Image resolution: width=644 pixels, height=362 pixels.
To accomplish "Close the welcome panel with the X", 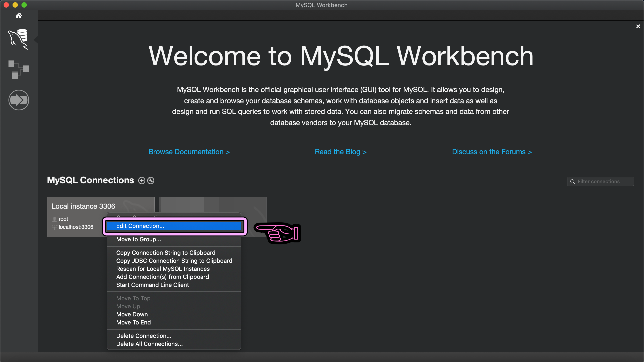I will (638, 27).
